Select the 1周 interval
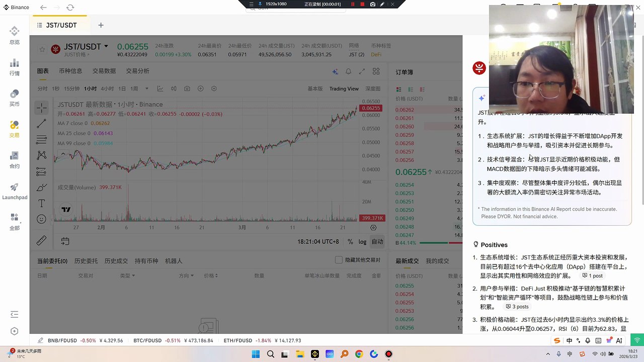This screenshot has width=644, height=362. click(134, 88)
